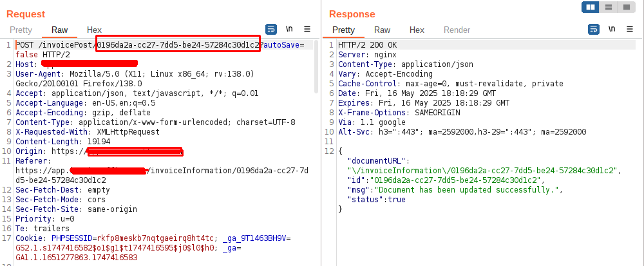The width and height of the screenshot is (644, 266).
Task: Click the Vary: Accept-Encoding response header
Action: (385, 74)
